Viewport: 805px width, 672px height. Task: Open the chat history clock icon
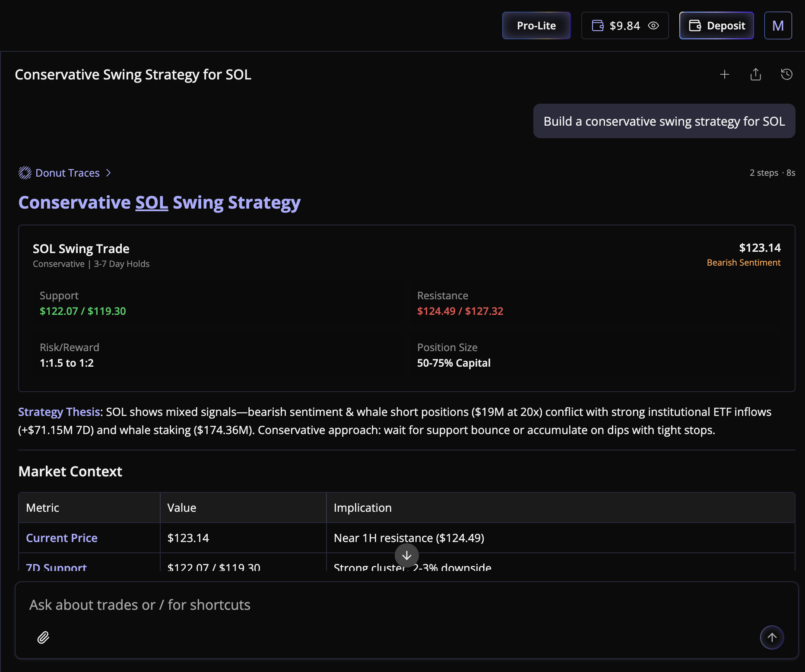[786, 75]
